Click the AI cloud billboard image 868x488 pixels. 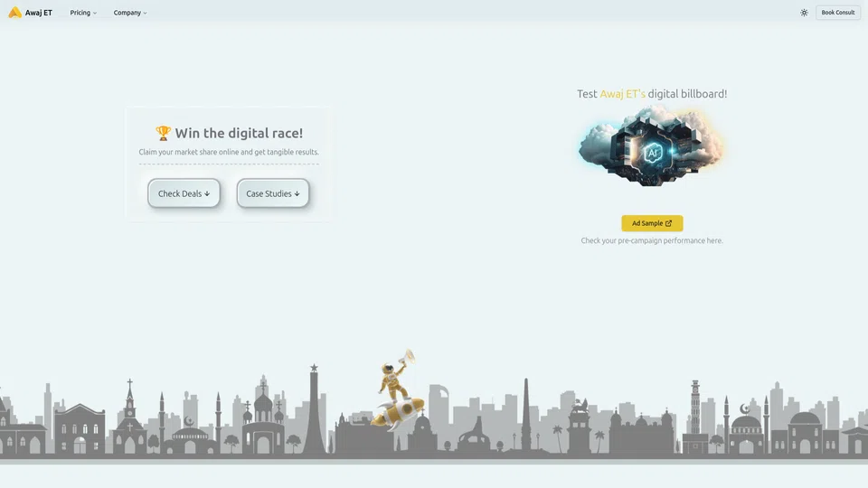652,147
